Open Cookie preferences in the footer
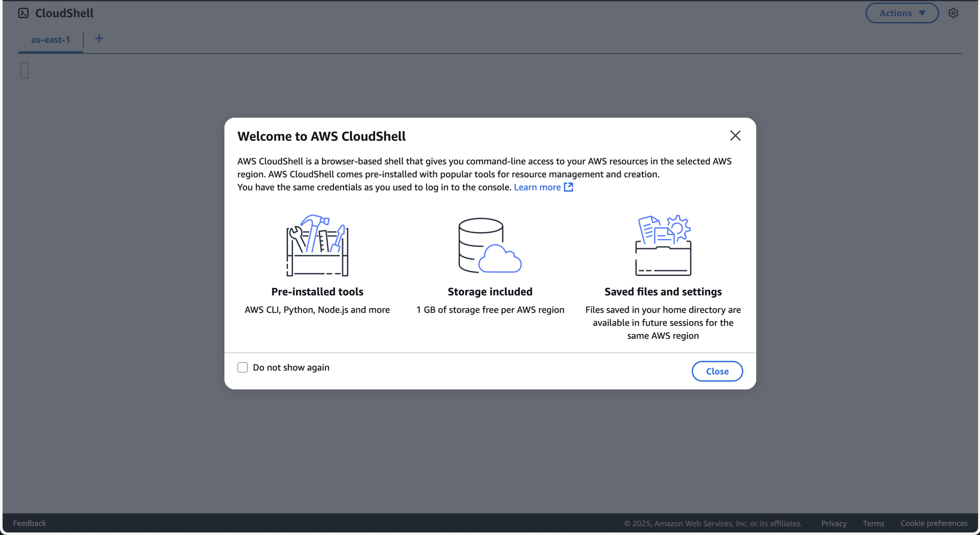The width and height of the screenshot is (980, 535). tap(934, 523)
